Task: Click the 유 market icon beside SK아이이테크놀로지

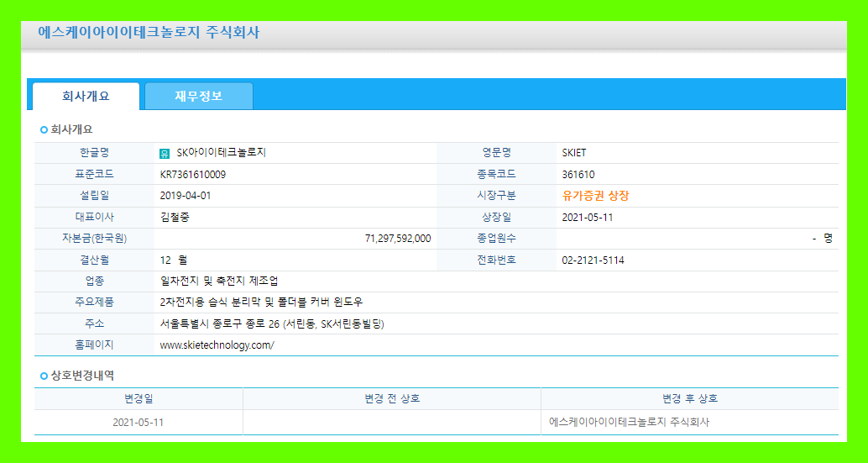Action: (165, 154)
